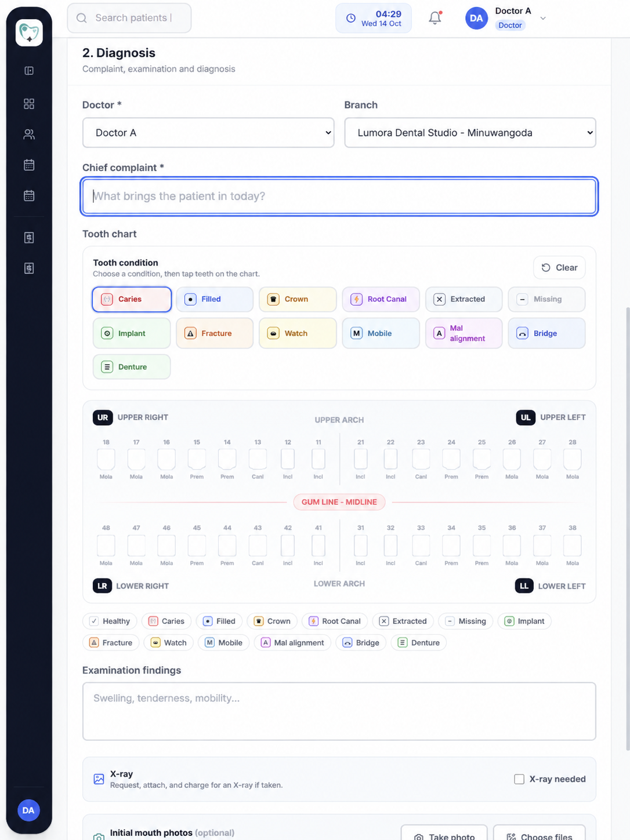This screenshot has height=840, width=630.
Task: Pick the Bridge button in Tooth condition panel
Action: coord(546,333)
